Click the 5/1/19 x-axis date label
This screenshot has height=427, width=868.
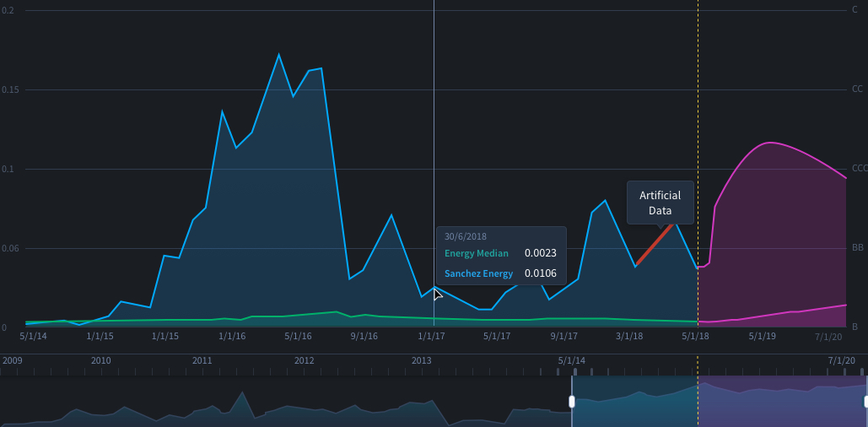point(763,336)
